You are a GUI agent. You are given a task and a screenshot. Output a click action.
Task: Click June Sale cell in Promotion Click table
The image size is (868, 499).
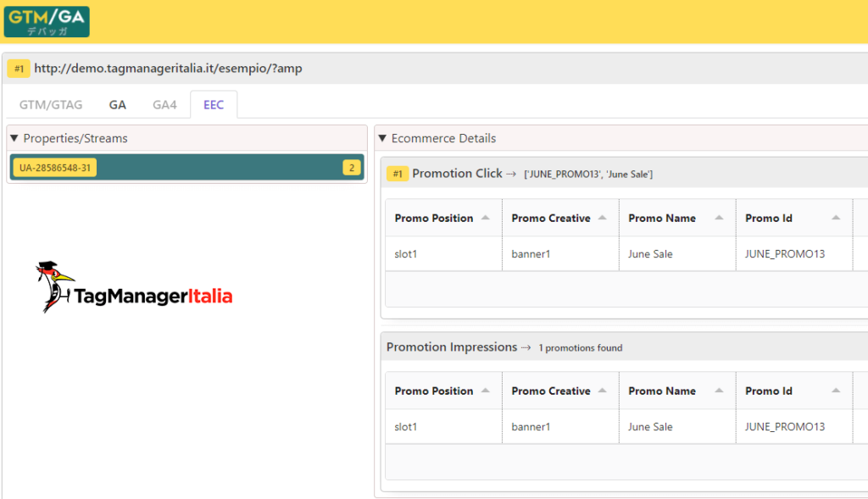click(677, 254)
